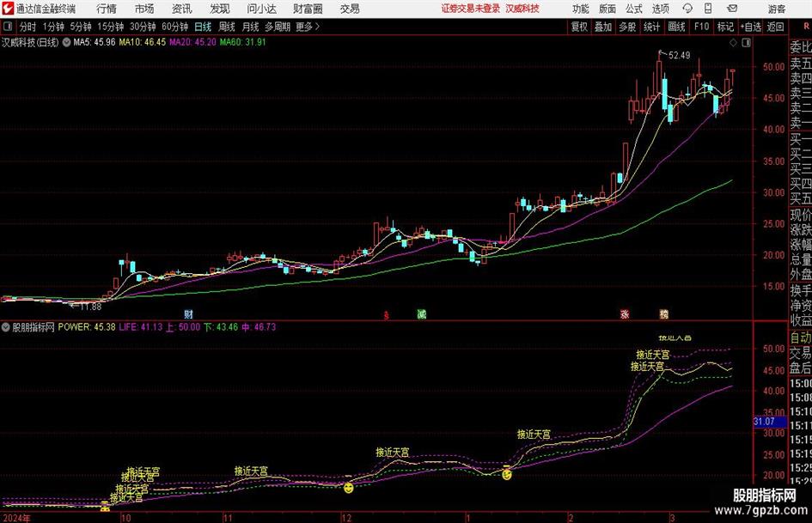Click the MA5: 45.96 value
The width and height of the screenshot is (812, 523).
(95, 42)
